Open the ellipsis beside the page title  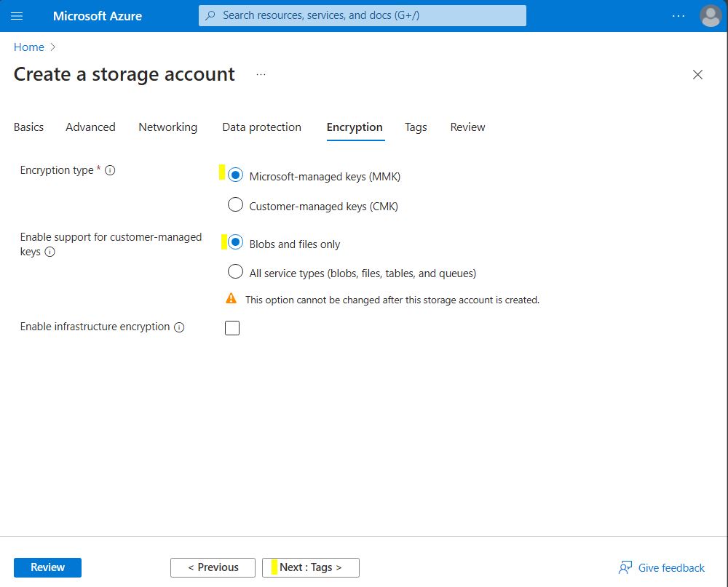(261, 74)
